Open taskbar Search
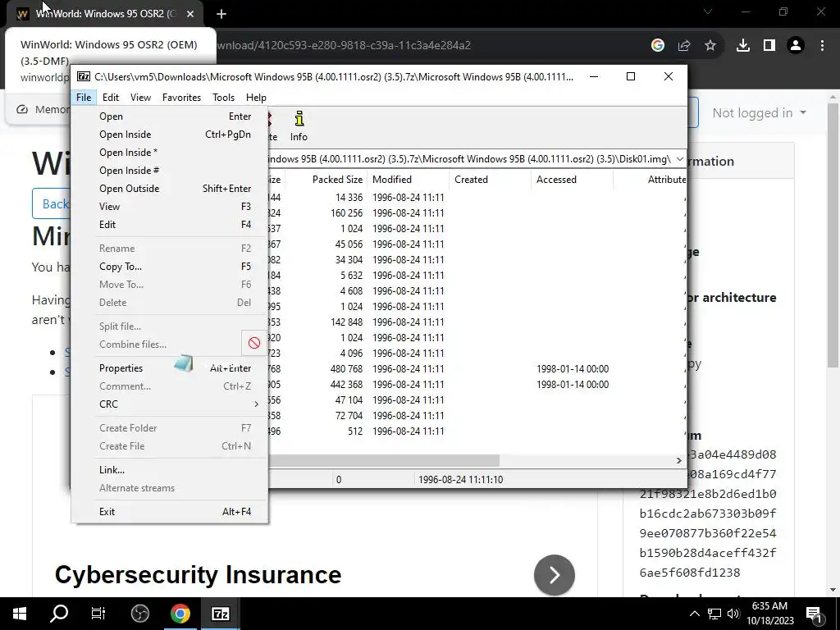The image size is (840, 630). click(x=59, y=614)
